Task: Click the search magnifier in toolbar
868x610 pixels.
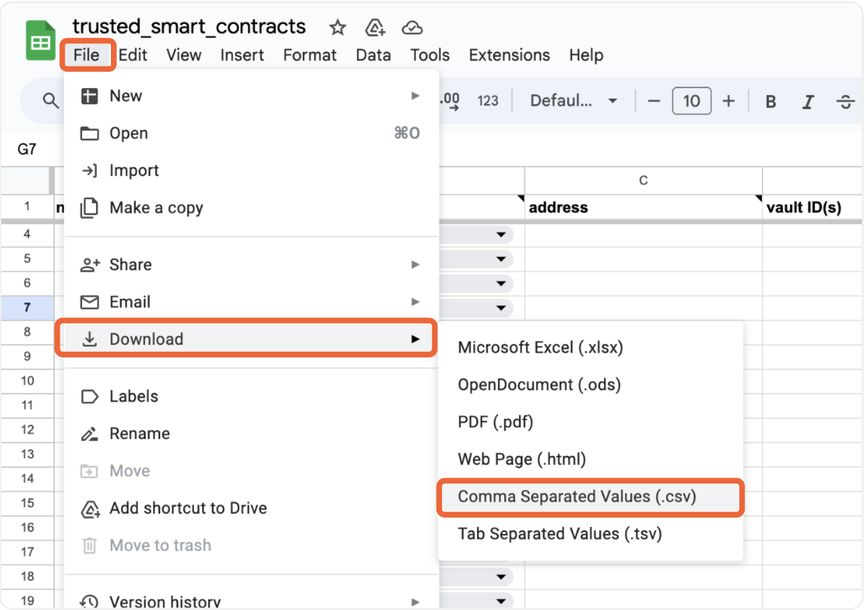Action: point(51,100)
